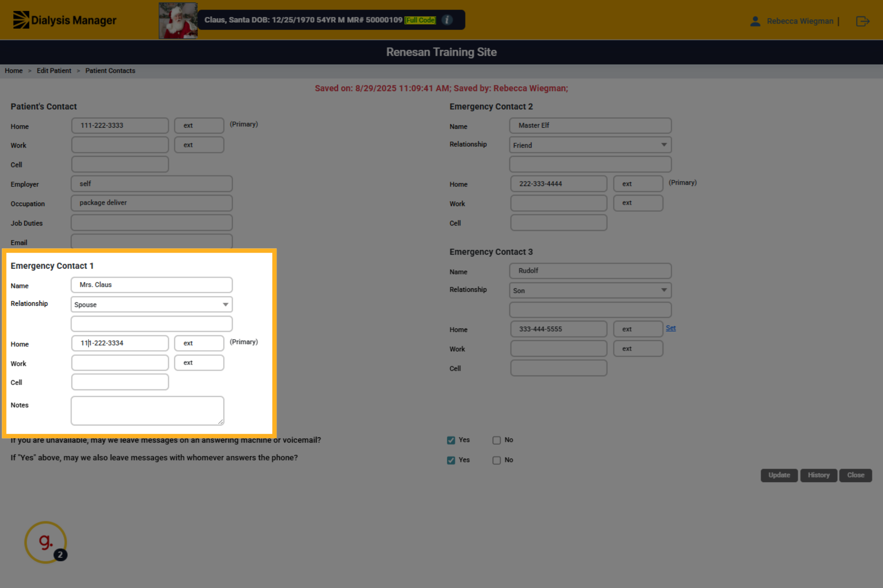Click Emergency Contact 1 Work phone field
Screen dimensions: 883x588
120,363
